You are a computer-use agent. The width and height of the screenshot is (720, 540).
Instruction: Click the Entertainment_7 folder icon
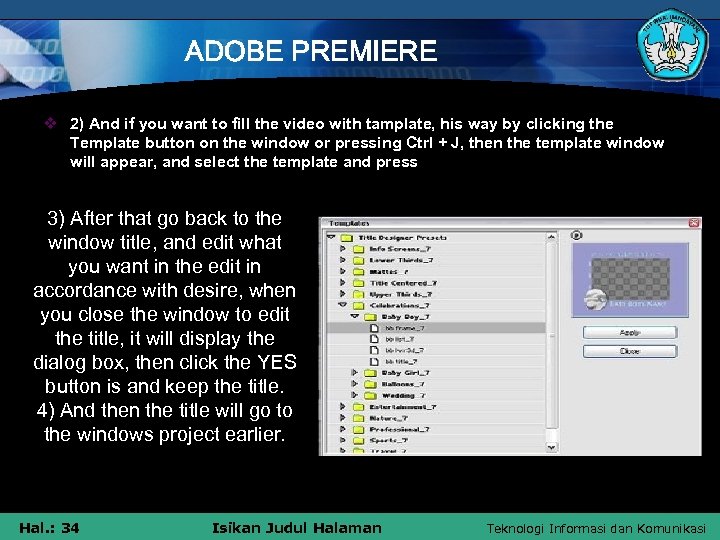(358, 407)
